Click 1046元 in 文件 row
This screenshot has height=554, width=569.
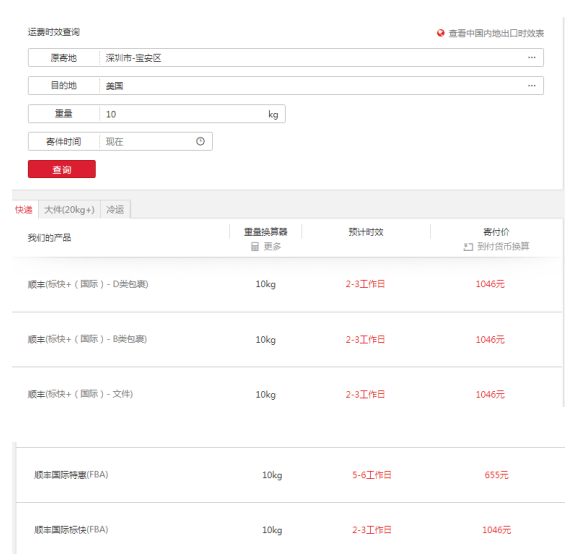pos(490,394)
